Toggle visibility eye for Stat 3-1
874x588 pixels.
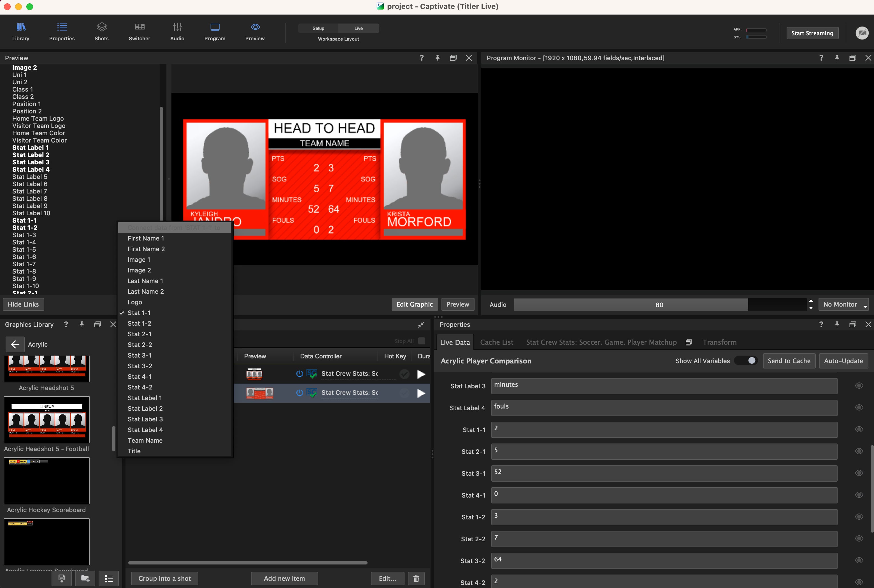(859, 473)
